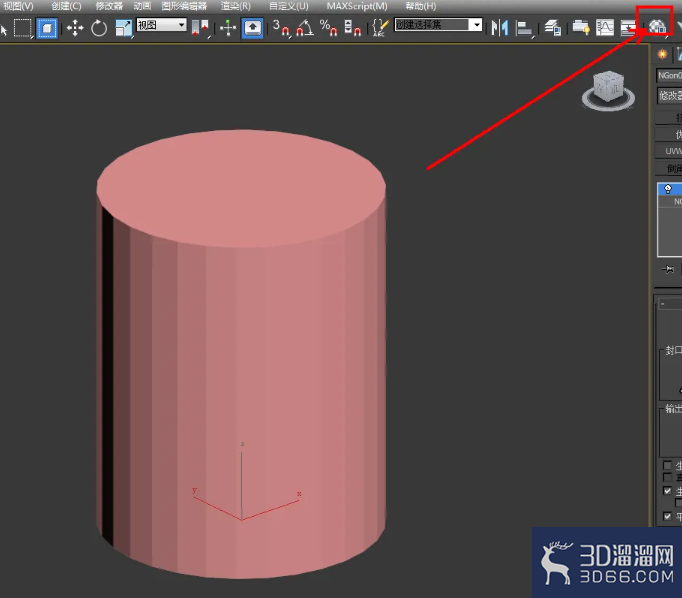Open the 创建(C) menu
This screenshot has height=598, width=682.
click(x=66, y=6)
